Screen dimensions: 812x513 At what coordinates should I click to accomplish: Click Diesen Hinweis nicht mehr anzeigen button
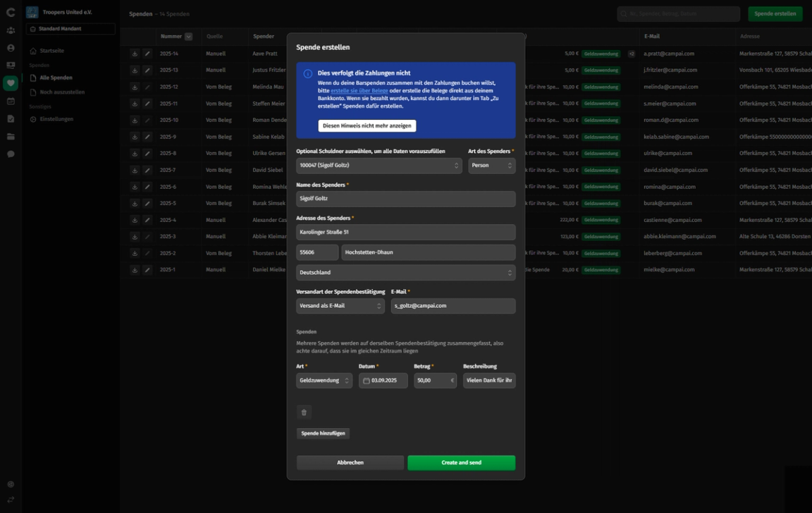(367, 126)
